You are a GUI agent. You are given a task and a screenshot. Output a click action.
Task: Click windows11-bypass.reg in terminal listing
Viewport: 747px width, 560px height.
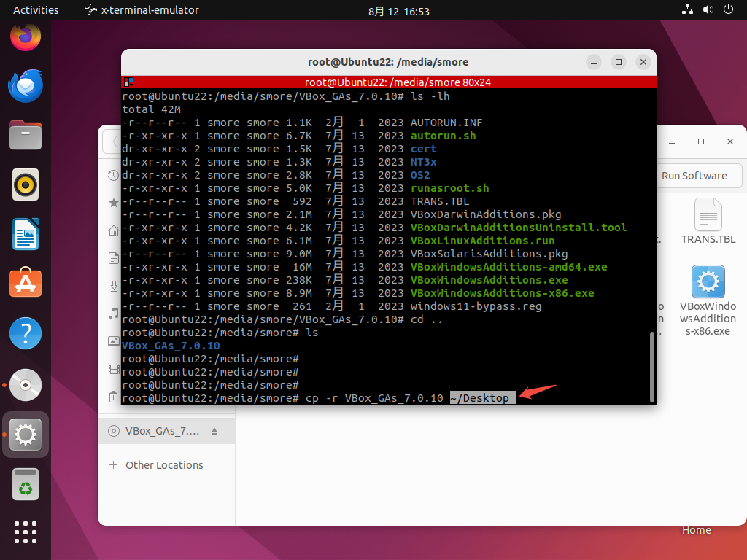[476, 306]
